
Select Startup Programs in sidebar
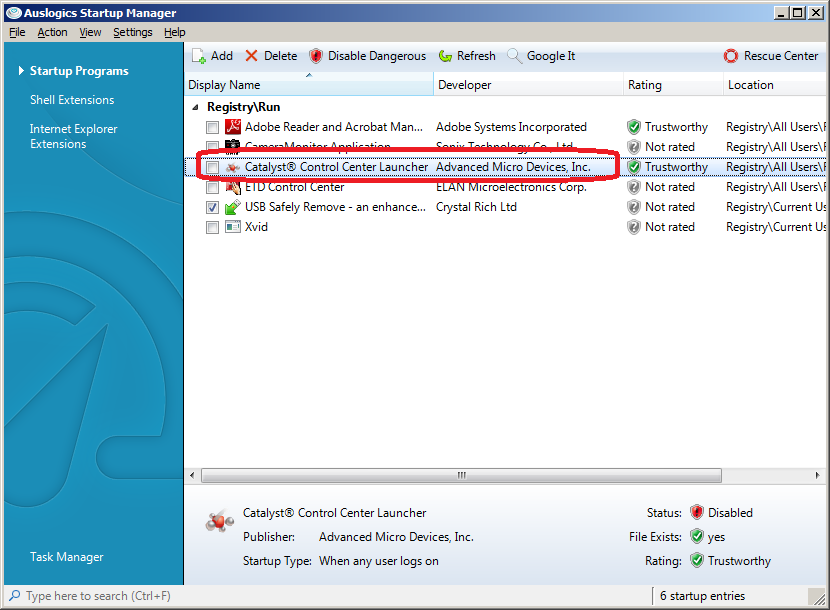[x=79, y=71]
